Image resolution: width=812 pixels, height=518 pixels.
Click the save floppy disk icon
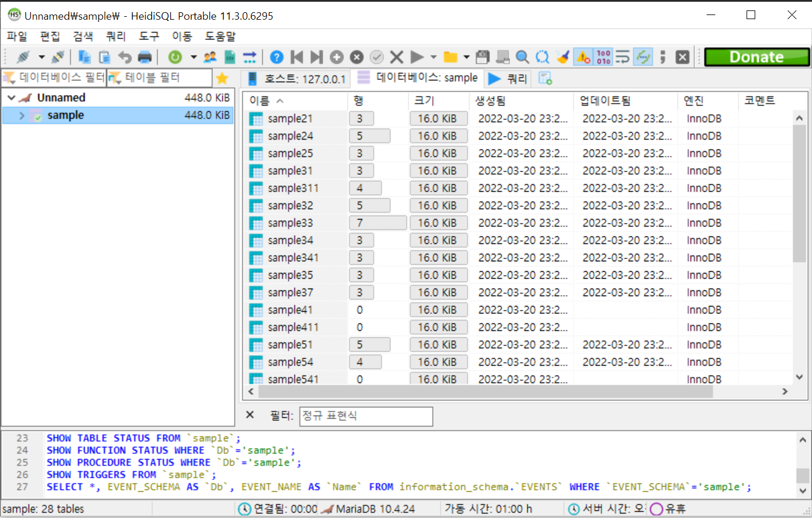pyautogui.click(x=482, y=57)
